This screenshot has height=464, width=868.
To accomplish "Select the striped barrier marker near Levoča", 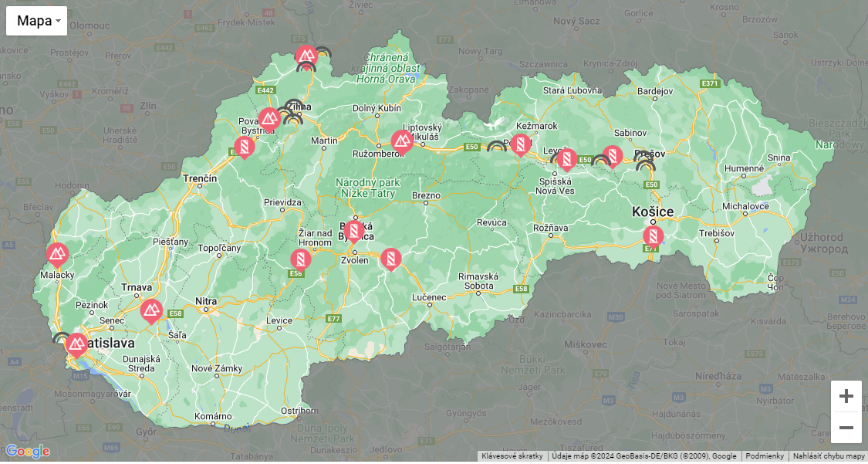I will click(567, 159).
